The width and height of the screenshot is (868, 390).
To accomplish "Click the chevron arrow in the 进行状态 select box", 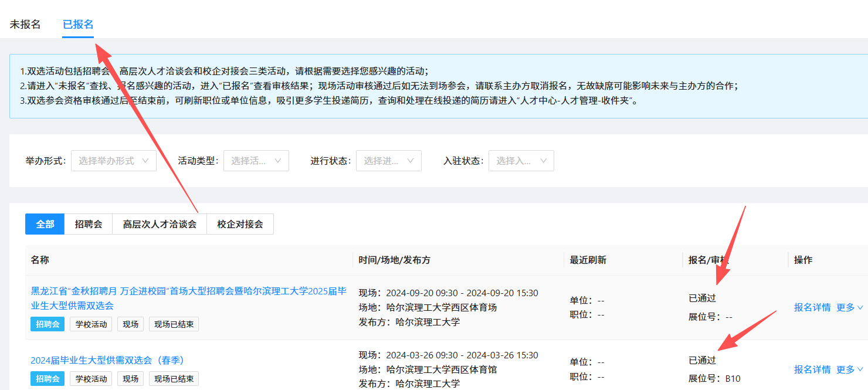I will click(x=411, y=161).
